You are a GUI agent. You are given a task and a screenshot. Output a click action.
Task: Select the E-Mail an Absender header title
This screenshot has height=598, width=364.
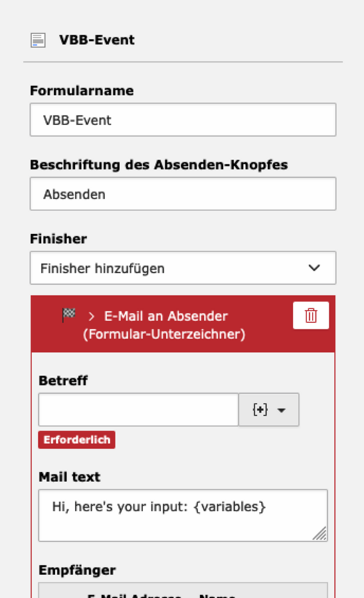tap(165, 325)
